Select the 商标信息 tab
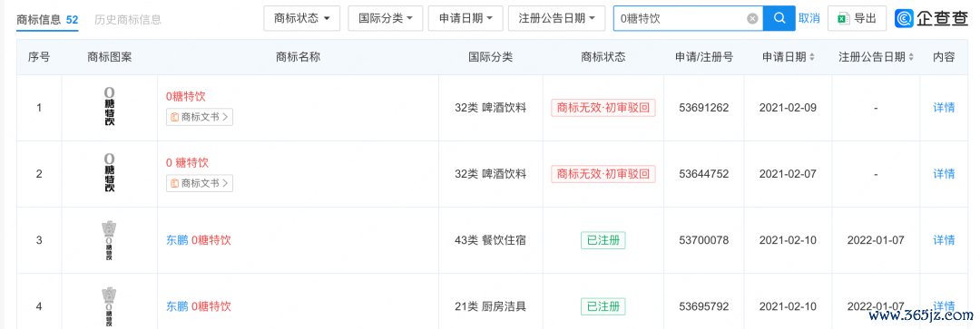 pyautogui.click(x=47, y=19)
